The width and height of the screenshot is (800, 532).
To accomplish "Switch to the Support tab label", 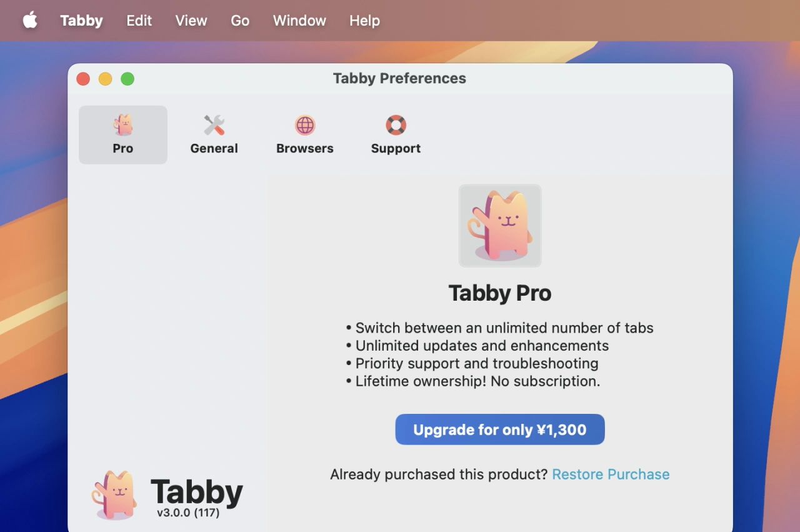I will (396, 148).
